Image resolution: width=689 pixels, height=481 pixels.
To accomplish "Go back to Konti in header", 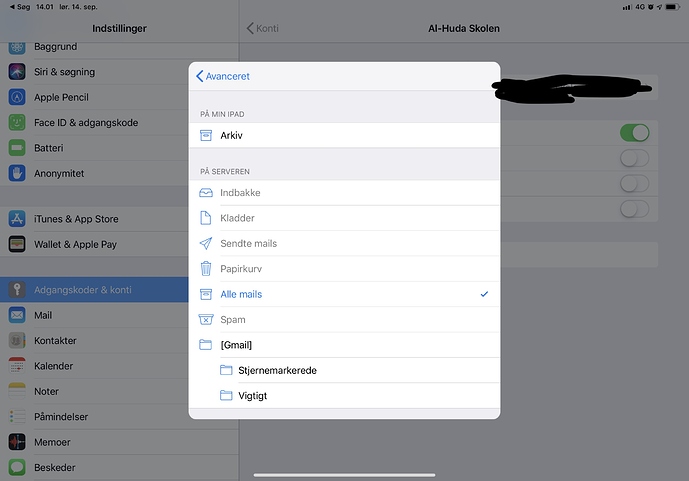I will 262,29.
